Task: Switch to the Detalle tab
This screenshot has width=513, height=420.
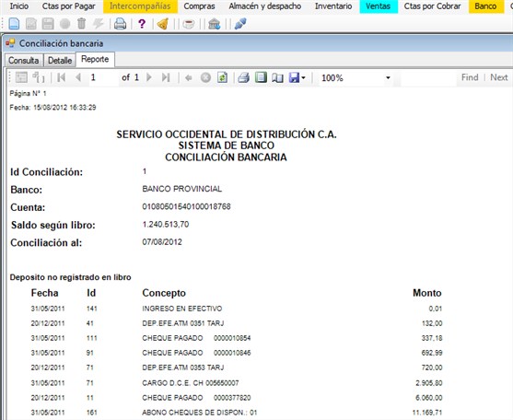Action: [x=60, y=60]
